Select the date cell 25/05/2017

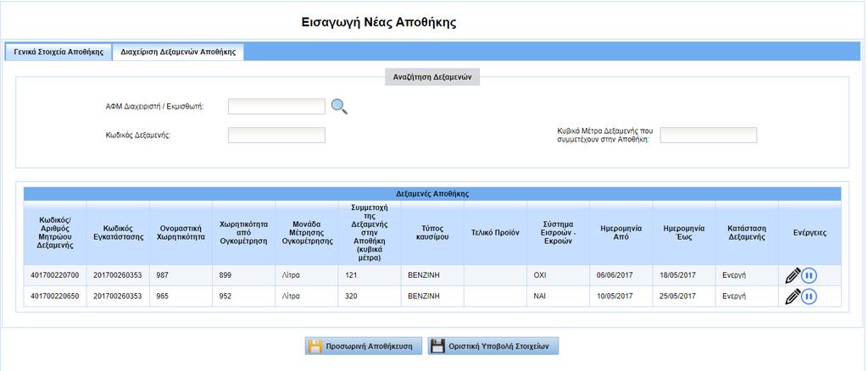(684, 296)
